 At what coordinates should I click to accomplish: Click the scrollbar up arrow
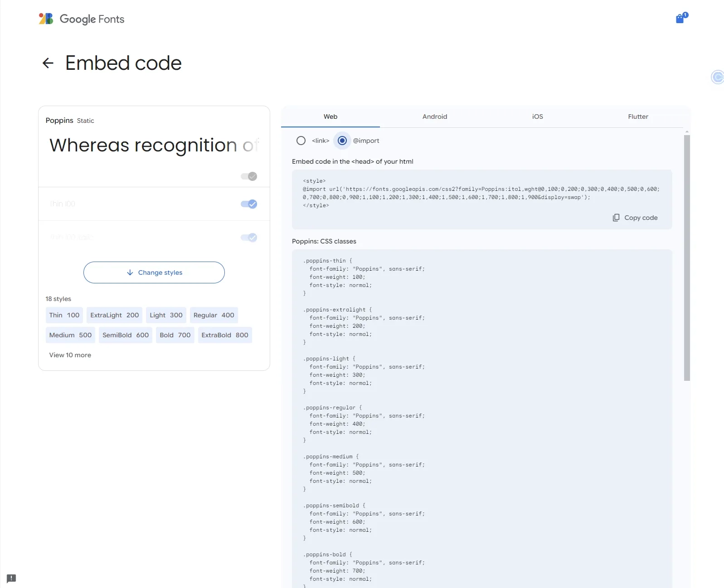pyautogui.click(x=687, y=131)
